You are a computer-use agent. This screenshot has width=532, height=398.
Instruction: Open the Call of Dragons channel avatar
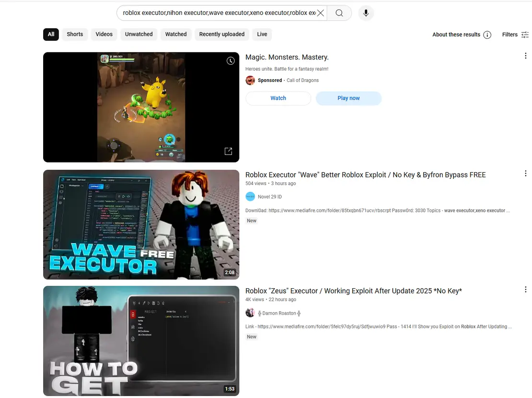coord(250,81)
